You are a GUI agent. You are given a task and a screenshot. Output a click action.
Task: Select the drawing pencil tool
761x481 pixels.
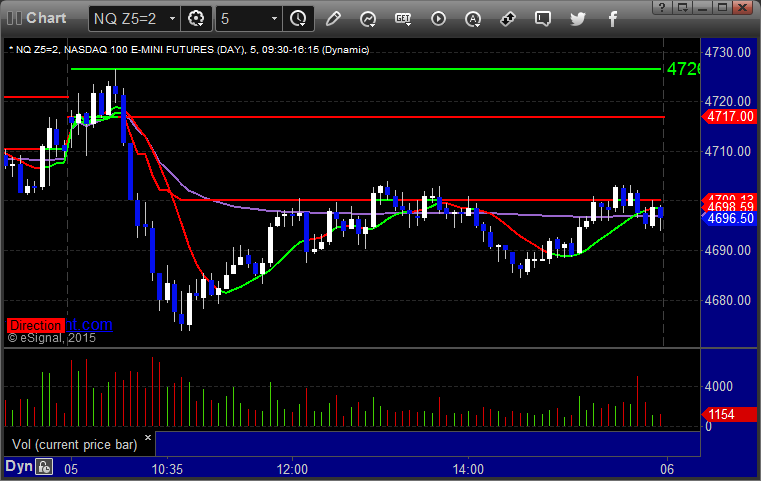pos(333,19)
